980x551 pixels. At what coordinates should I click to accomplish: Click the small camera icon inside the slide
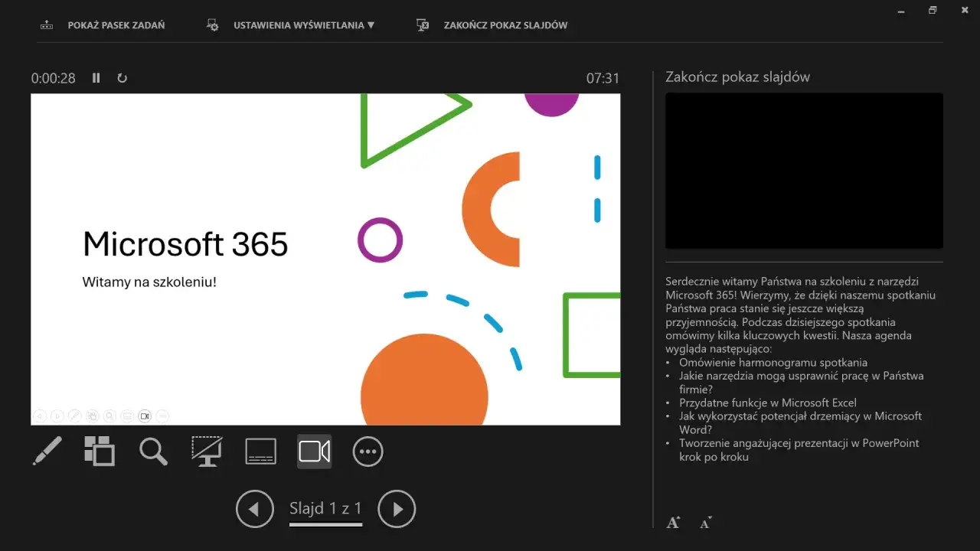tap(144, 416)
